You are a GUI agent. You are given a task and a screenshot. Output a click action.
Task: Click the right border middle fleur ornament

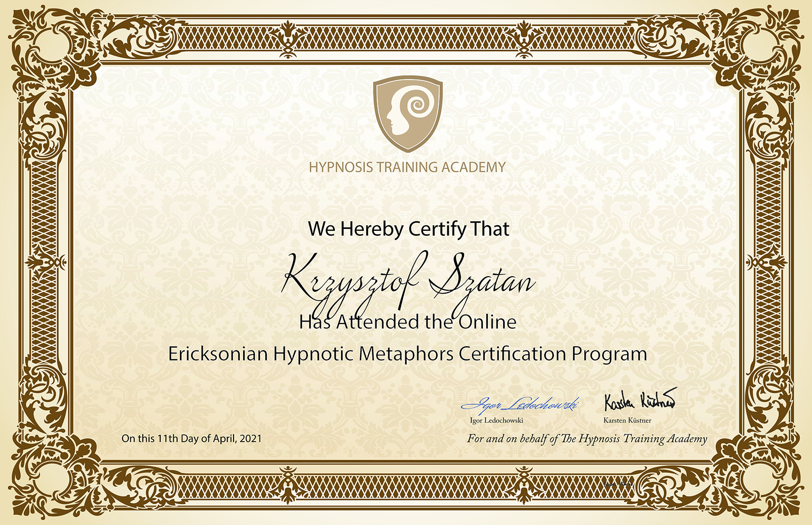(766, 263)
